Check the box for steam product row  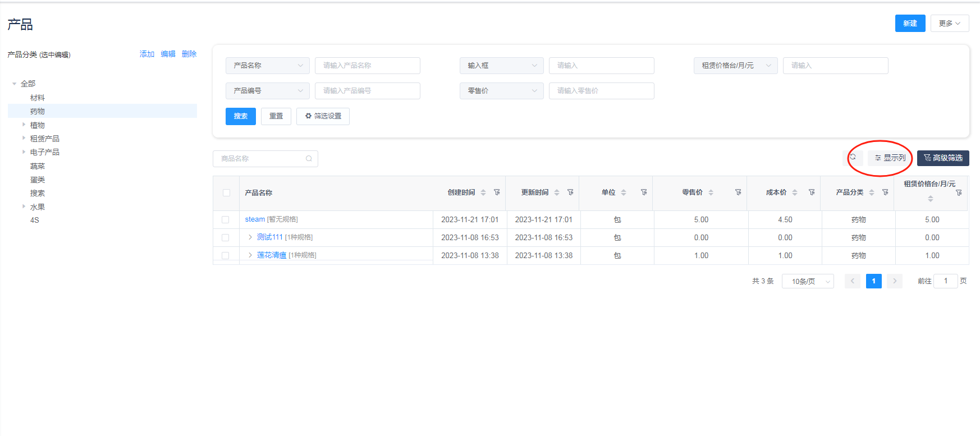[225, 220]
